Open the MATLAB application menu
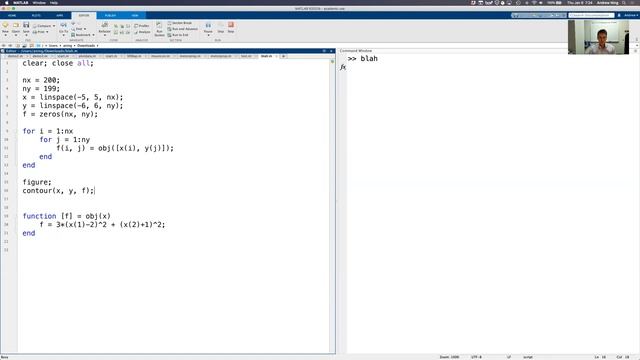The height and width of the screenshot is (360, 640). click(20, 2)
